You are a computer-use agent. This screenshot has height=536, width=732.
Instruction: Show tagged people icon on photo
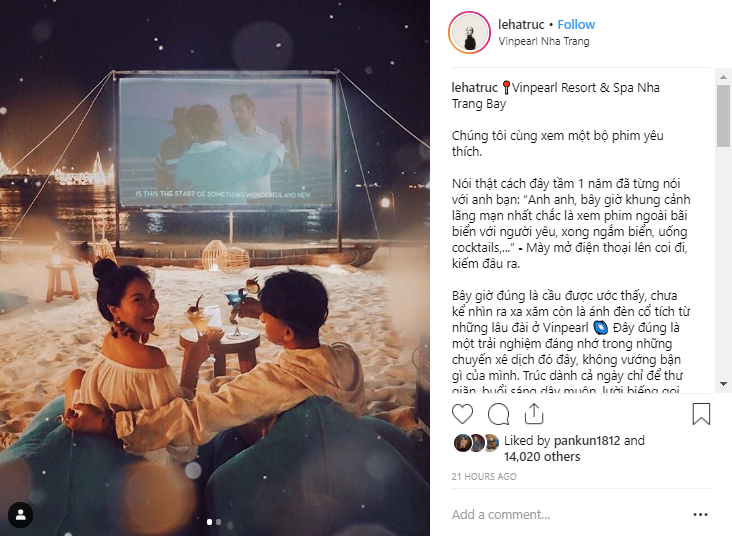click(x=21, y=515)
